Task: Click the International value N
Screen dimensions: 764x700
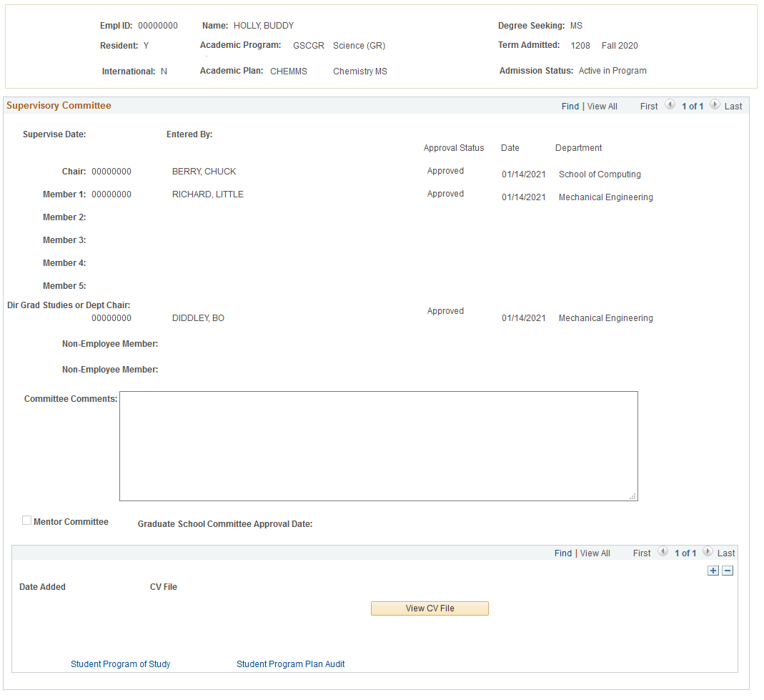Action: 164,72
